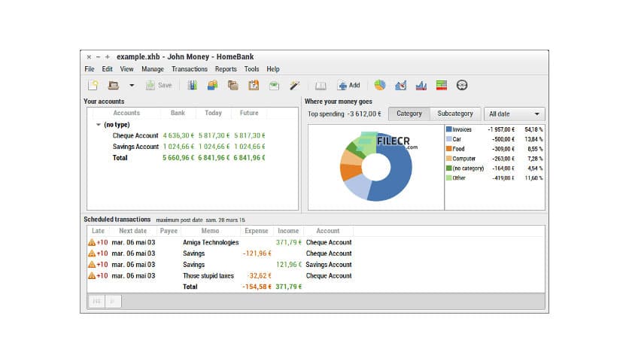Open the Categories manager icon

233,85
